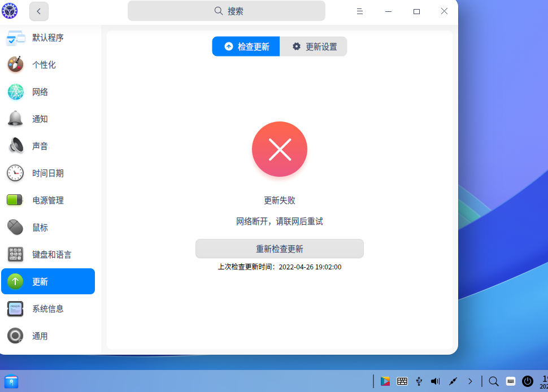Click the 重新检查更新 recheck updates button

[279, 249]
